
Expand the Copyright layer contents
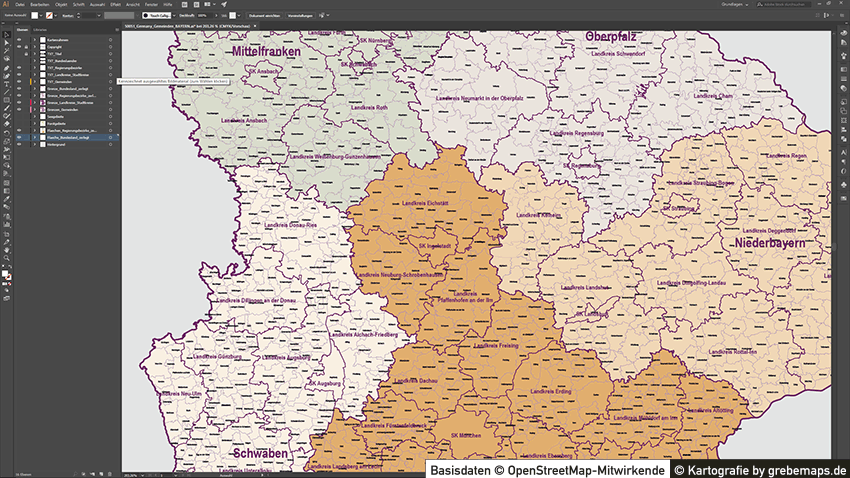pyautogui.click(x=35, y=46)
